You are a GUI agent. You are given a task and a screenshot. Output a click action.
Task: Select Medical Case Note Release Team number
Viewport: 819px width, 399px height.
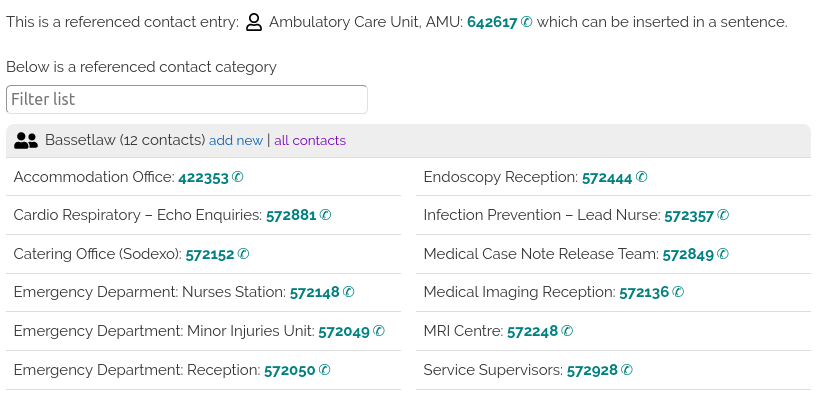[x=688, y=254]
